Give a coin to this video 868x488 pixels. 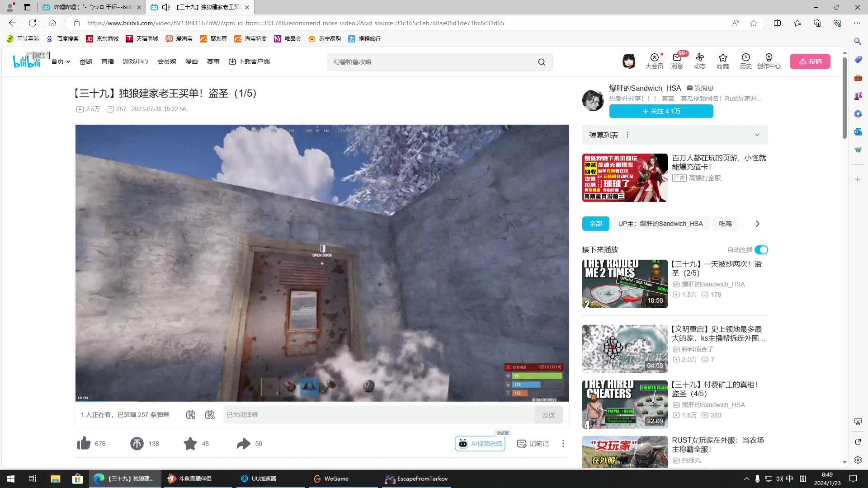click(137, 444)
